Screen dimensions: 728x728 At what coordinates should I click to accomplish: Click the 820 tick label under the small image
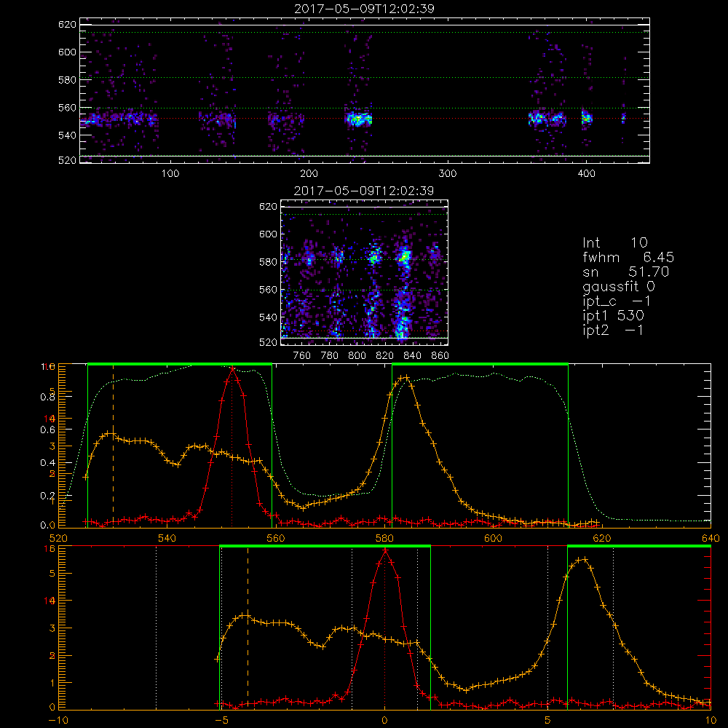(x=385, y=356)
